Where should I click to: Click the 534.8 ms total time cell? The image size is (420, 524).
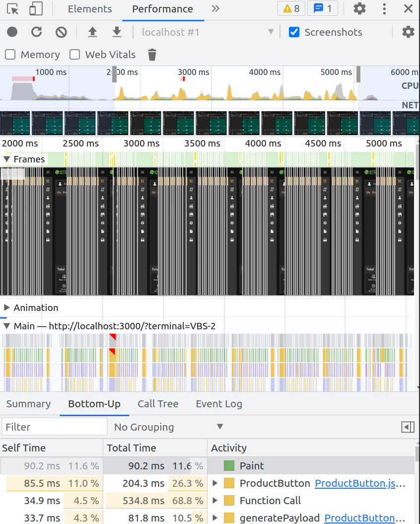(x=155, y=501)
